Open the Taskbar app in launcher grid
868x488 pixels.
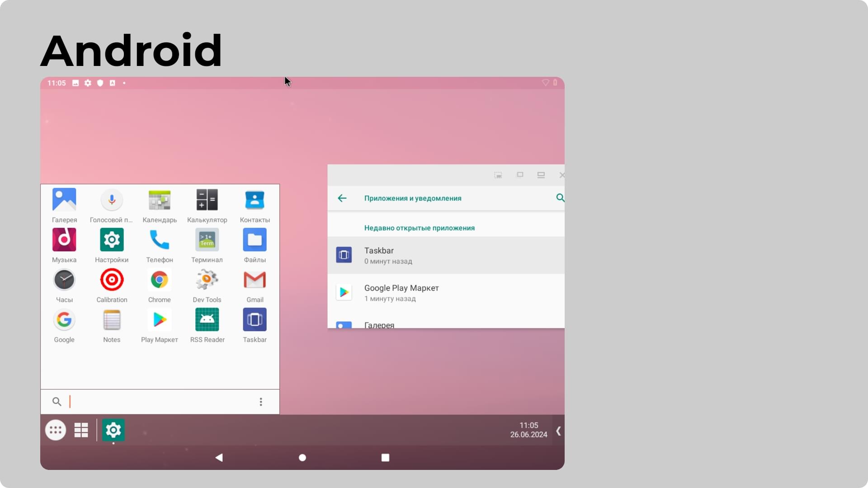255,325
